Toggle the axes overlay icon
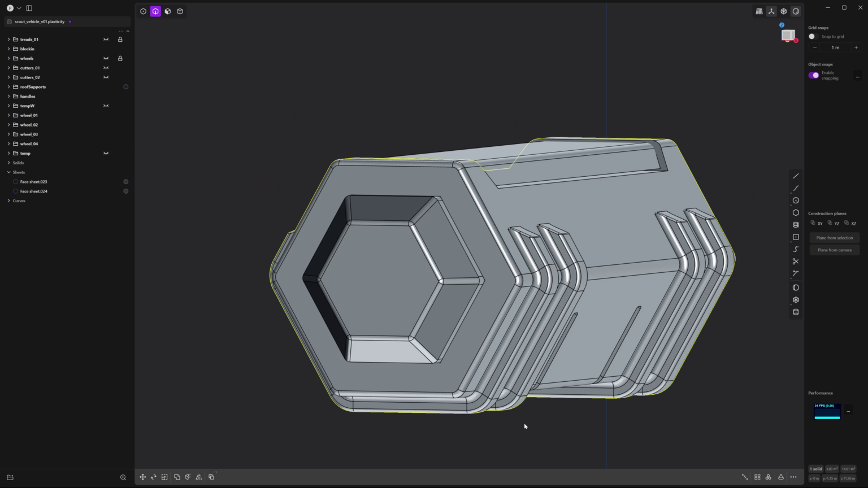The width and height of the screenshot is (868, 488). [x=771, y=11]
